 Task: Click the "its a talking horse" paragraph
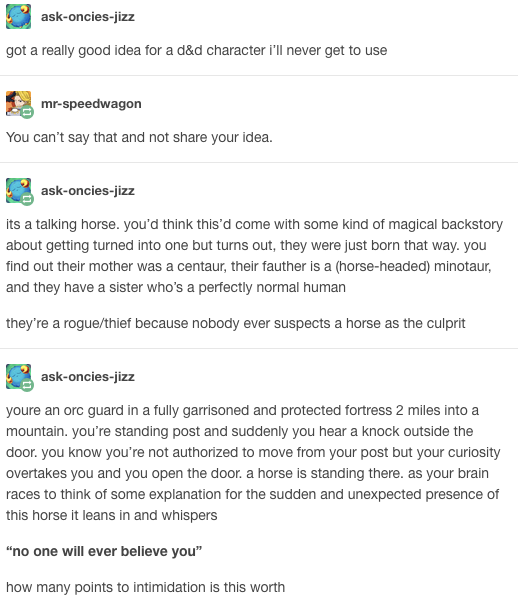click(254, 256)
